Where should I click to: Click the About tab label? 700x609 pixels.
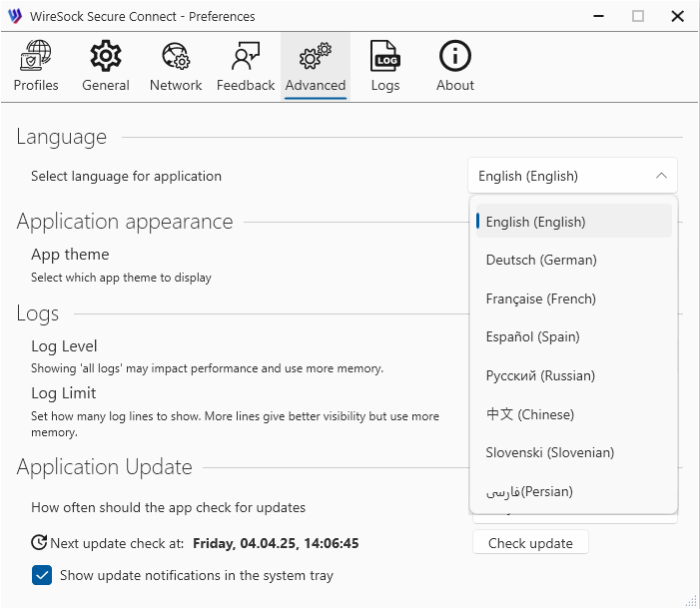click(455, 85)
